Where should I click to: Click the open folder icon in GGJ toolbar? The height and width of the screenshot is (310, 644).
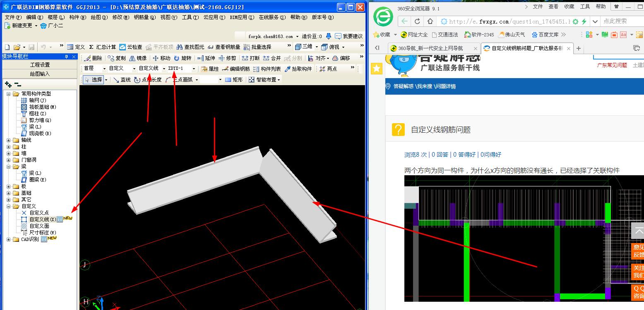[x=17, y=47]
